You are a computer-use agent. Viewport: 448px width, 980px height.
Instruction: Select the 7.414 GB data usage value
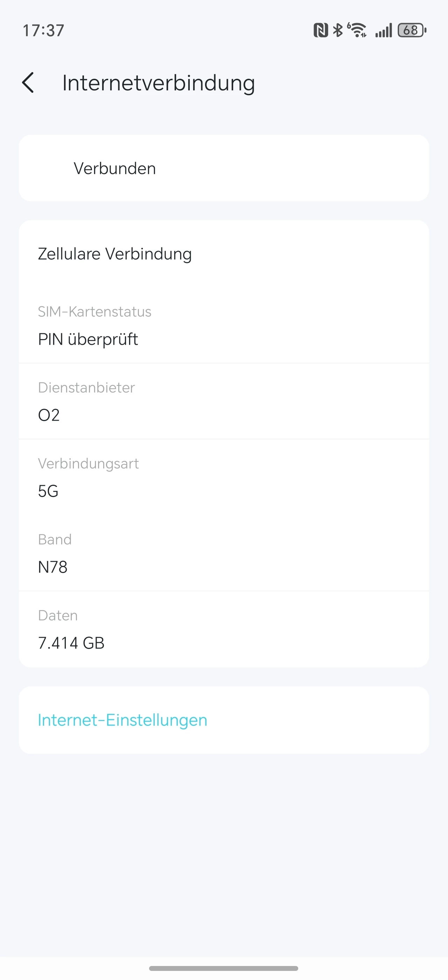pos(71,643)
